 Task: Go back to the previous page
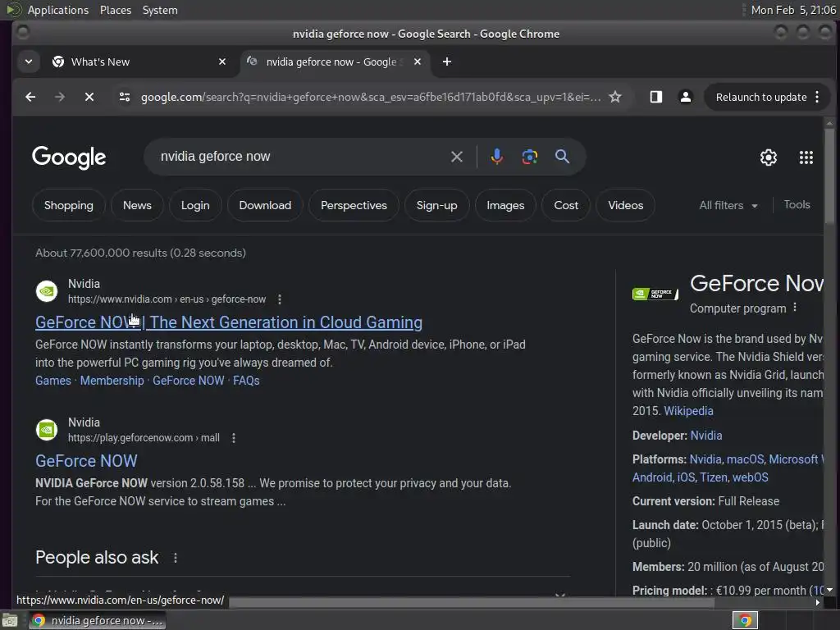point(30,97)
